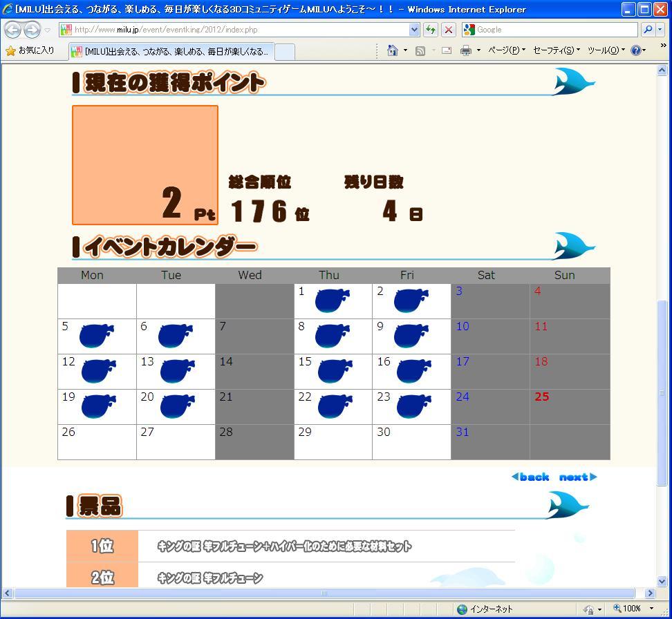The width and height of the screenshot is (672, 619).
Task: Open the Favorites star button
Action: point(30,50)
